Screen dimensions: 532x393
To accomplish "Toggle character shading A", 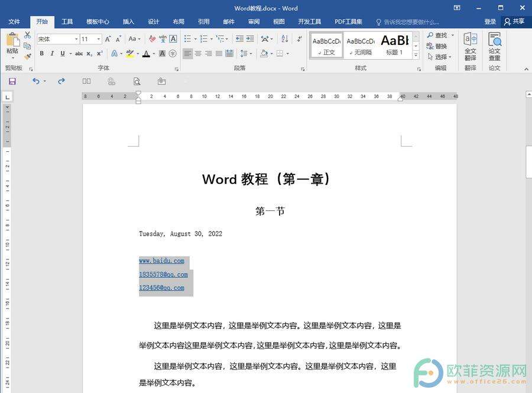I will pos(162,54).
